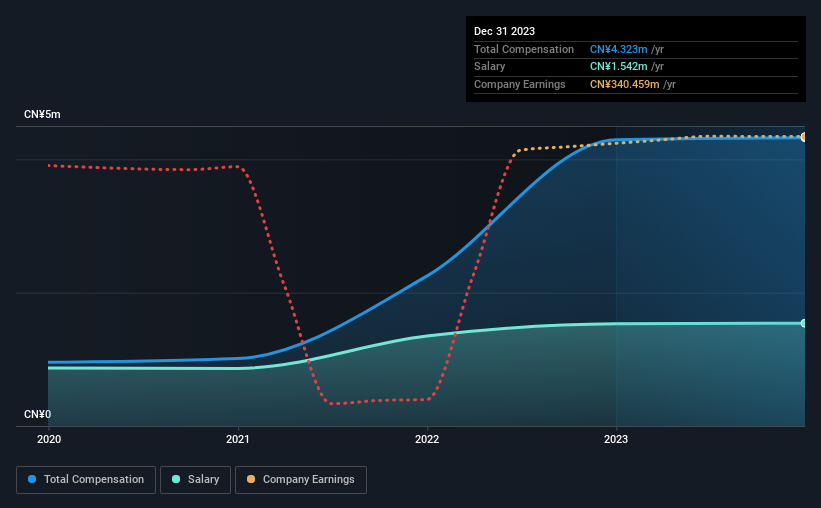Viewport: 821px width, 508px height.
Task: Click the teal Salary legend dot
Action: click(x=176, y=479)
